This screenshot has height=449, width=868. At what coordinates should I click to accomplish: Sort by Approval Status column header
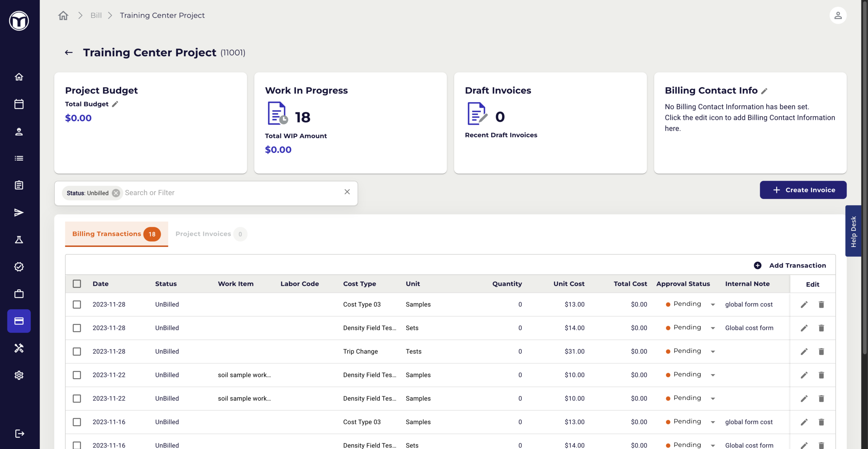(x=683, y=284)
